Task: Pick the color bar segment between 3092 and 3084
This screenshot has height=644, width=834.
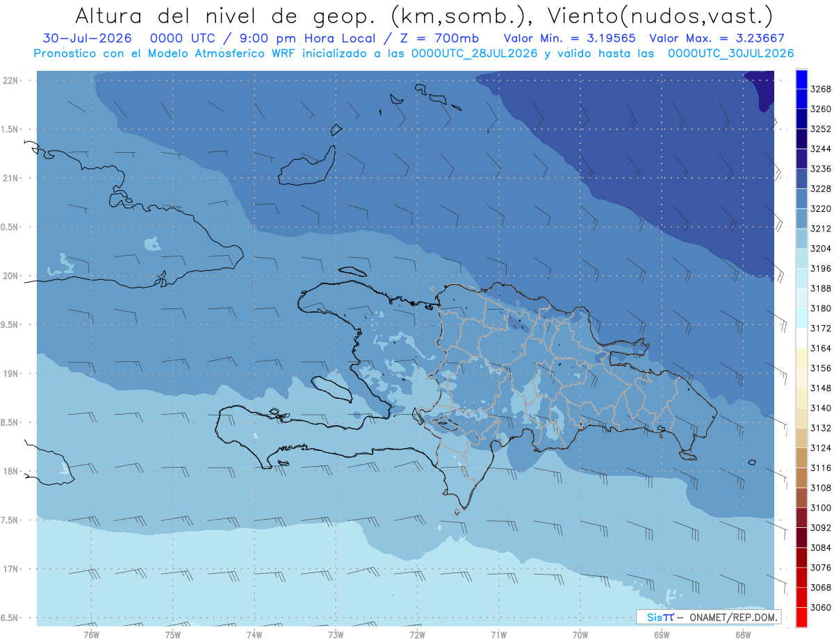Action: click(x=801, y=537)
